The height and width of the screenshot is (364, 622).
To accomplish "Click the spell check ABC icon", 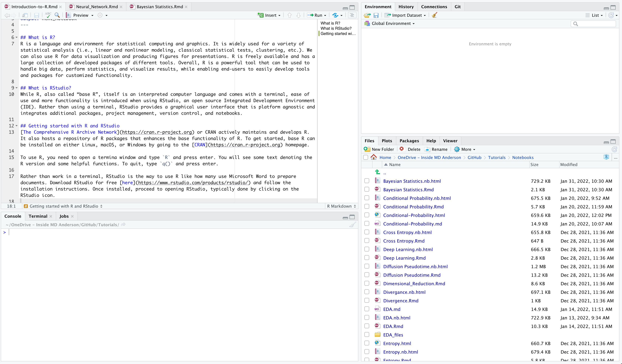I will (x=48, y=15).
